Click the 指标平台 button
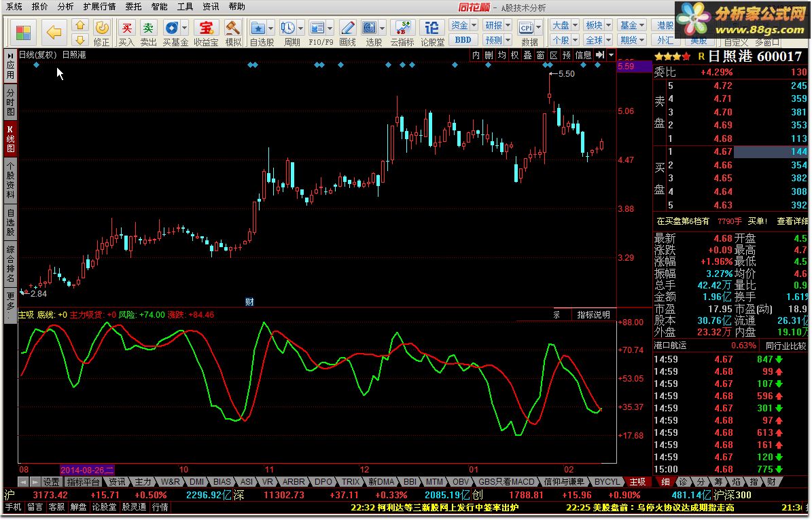Image resolution: width=812 pixels, height=520 pixels. (x=83, y=482)
